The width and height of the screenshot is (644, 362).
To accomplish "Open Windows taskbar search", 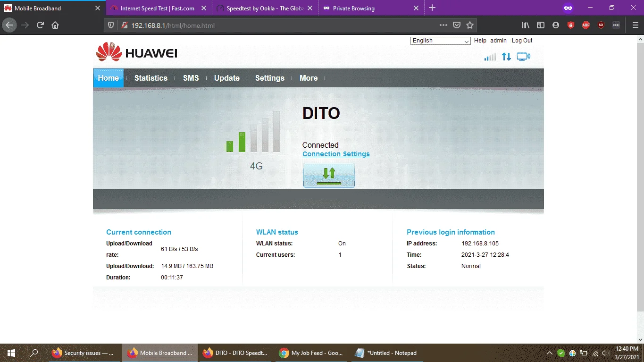I will [x=34, y=353].
